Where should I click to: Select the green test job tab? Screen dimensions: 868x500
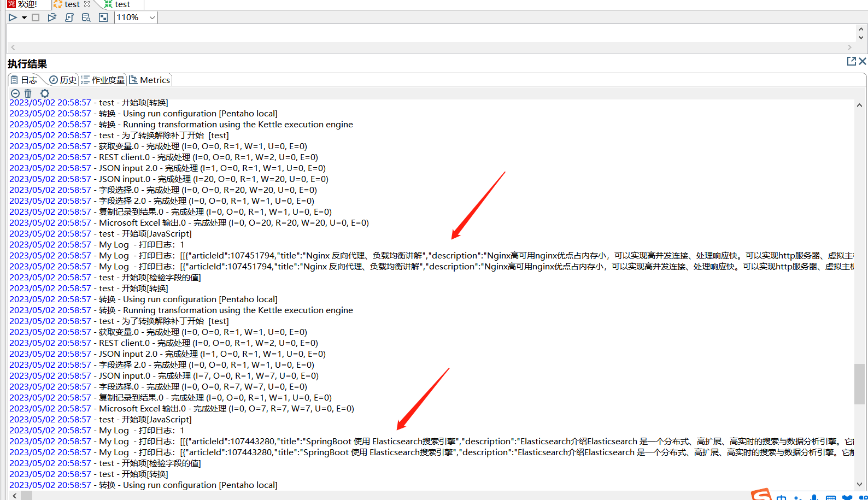click(x=117, y=4)
